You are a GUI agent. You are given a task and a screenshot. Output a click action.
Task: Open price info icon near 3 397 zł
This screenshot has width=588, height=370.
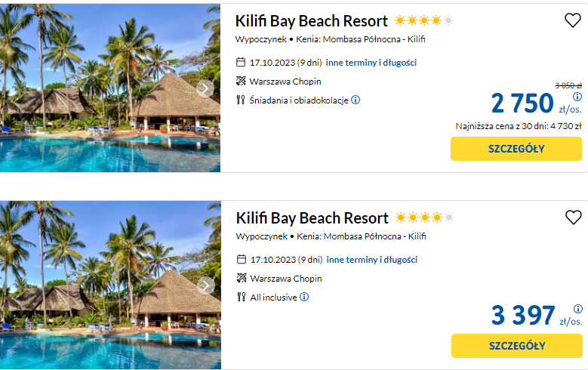point(577,309)
